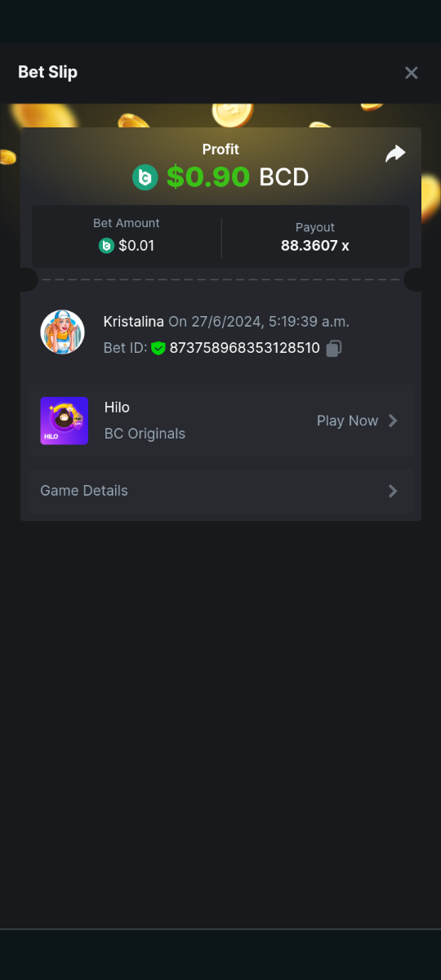Viewport: 441px width, 980px height.
Task: Copy the Bet ID with copy icon
Action: tap(333, 349)
